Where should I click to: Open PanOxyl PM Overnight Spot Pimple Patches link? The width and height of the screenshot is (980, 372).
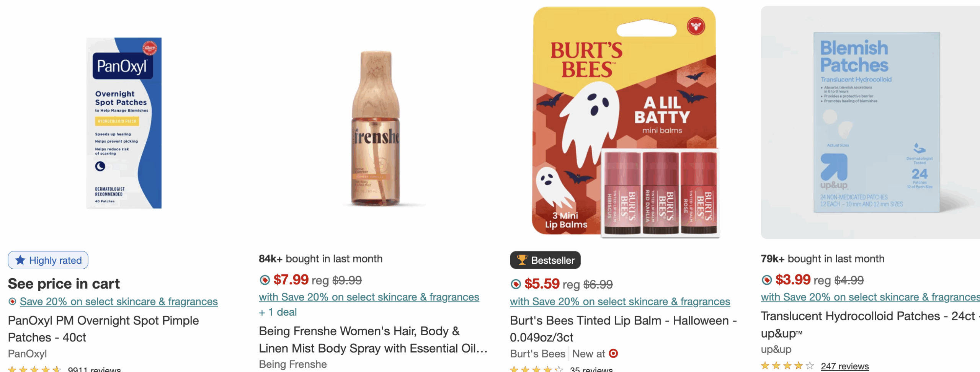(x=103, y=329)
